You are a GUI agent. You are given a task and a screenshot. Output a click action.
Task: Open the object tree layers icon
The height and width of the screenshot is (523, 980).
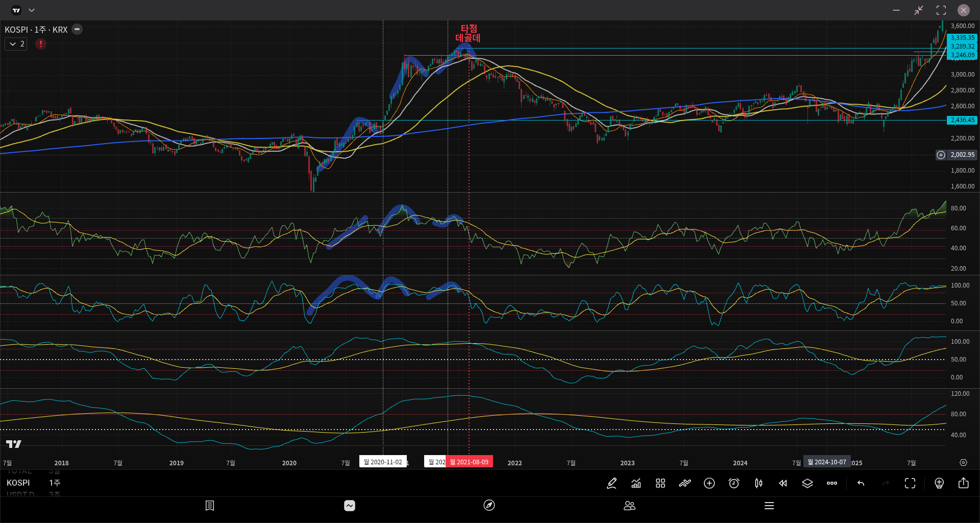(807, 483)
